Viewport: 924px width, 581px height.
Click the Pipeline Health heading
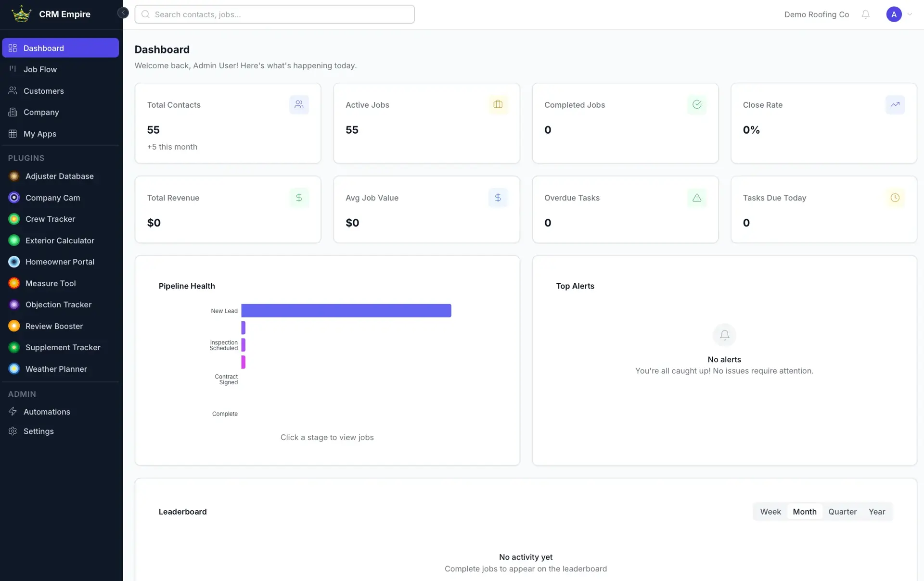(187, 286)
